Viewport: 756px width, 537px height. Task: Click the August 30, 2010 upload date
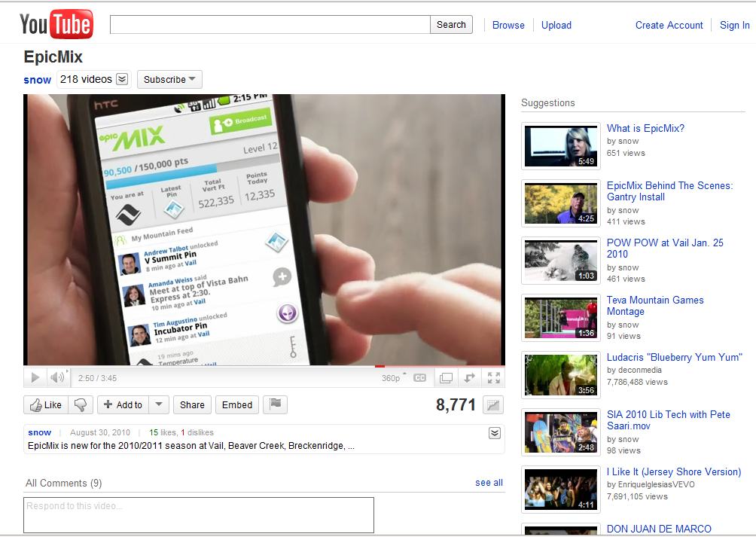click(x=100, y=432)
